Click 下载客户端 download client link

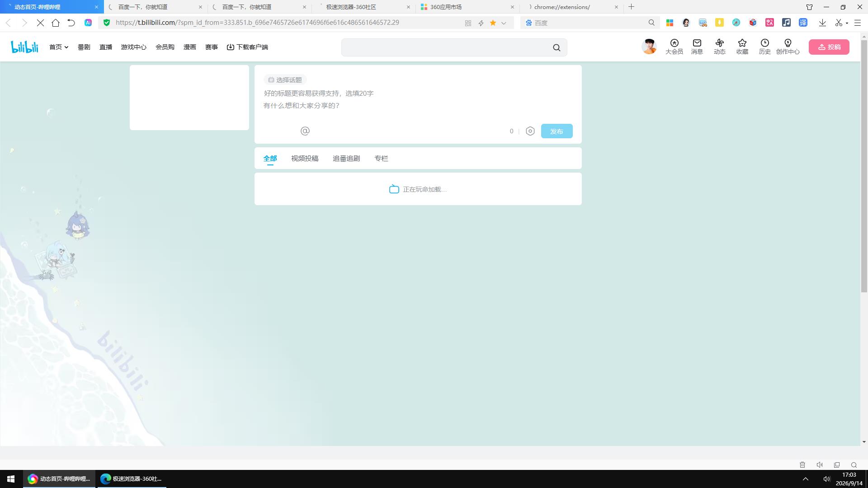[x=247, y=47]
